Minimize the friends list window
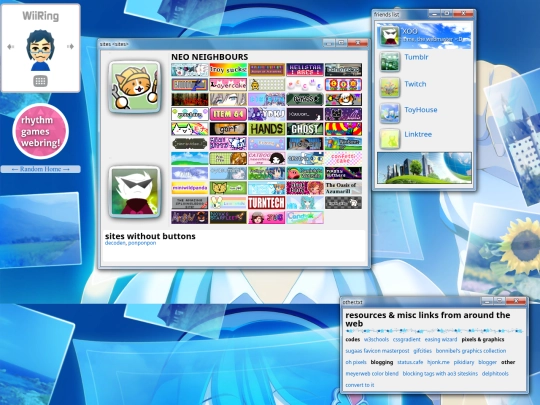 435,13
